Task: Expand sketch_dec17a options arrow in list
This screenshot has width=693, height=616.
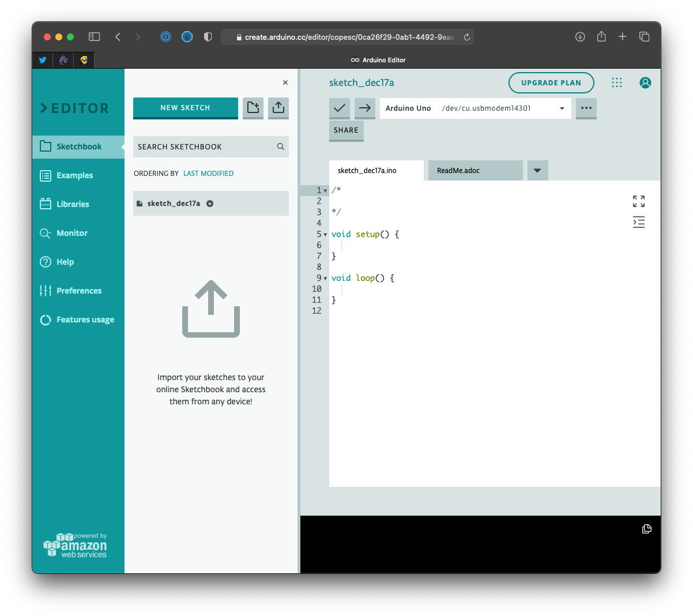Action: coord(210,204)
